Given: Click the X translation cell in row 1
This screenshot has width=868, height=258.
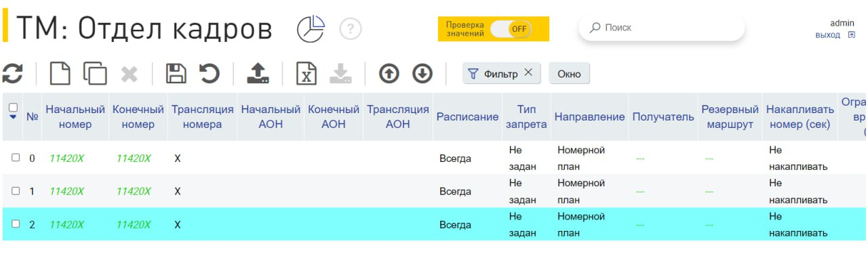Looking at the screenshot, I should click(x=178, y=191).
